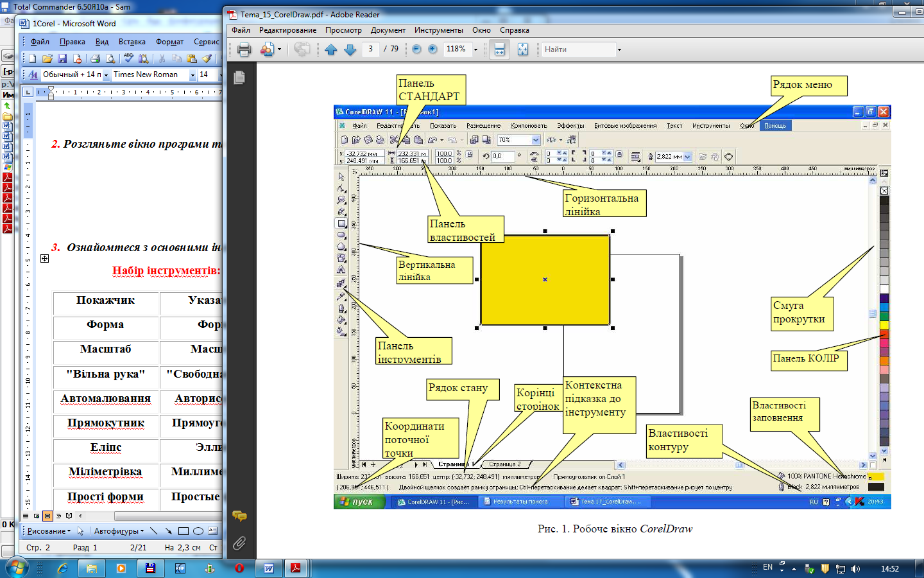Screen dimensions: 924x578
Task: Click the Open folder icon in Word
Action: (47, 58)
